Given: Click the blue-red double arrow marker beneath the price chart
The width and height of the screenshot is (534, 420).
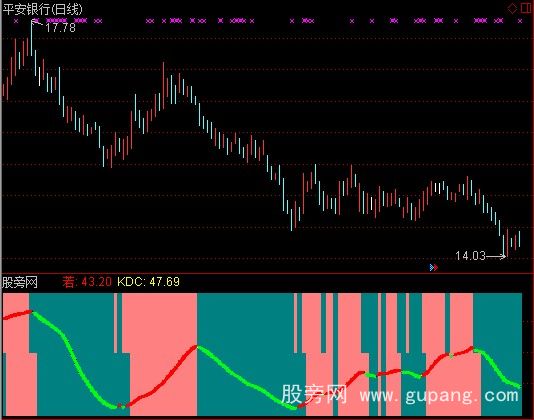Looking at the screenshot, I should pyautogui.click(x=434, y=268).
